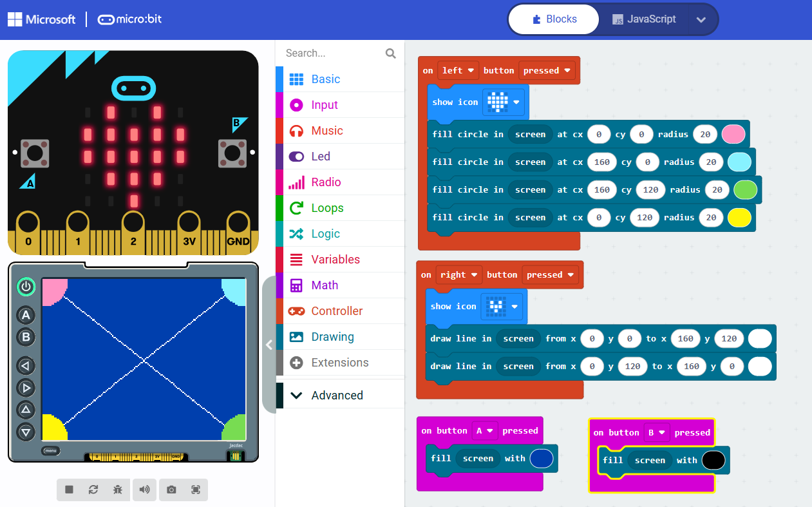Stop the simulator

tap(69, 490)
